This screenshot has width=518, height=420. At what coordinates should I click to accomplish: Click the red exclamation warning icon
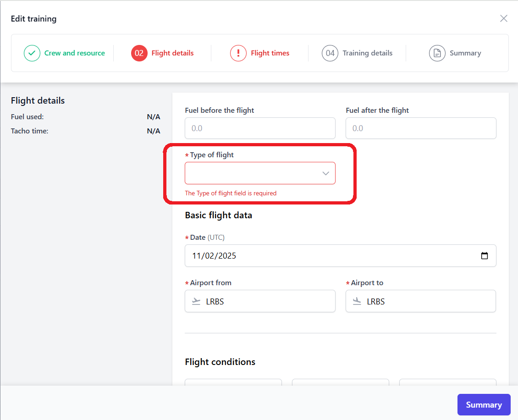[238, 53]
